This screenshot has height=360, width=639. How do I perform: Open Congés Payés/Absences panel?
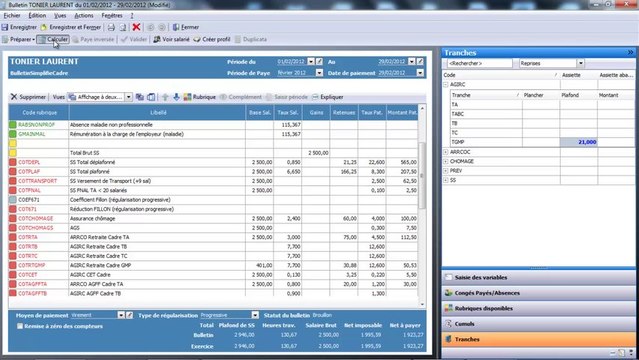pyautogui.click(x=538, y=293)
